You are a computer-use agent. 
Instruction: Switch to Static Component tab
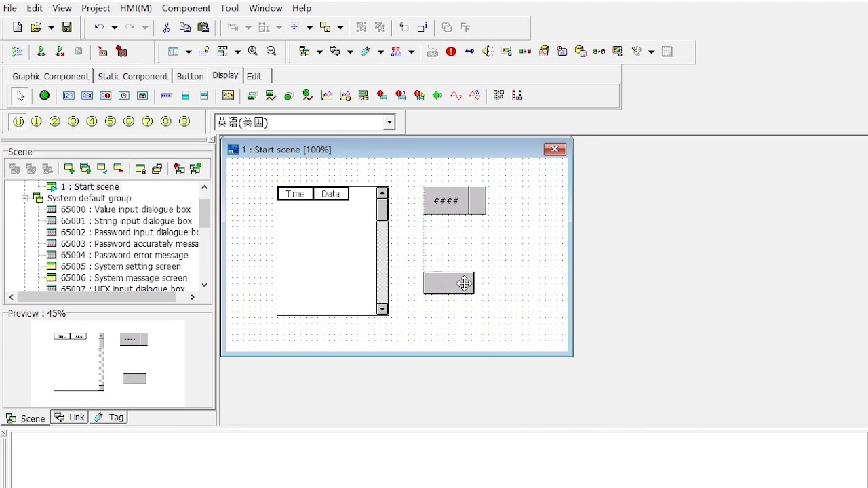click(133, 76)
